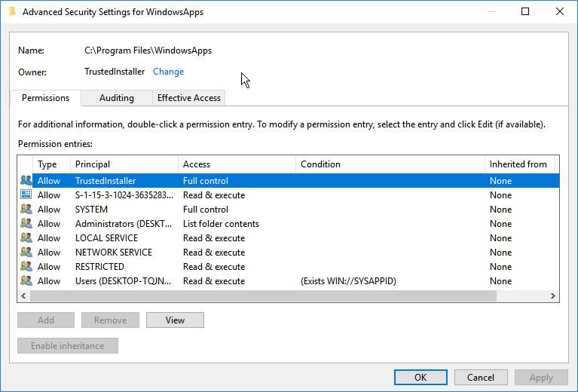Image resolution: width=578 pixels, height=392 pixels.
Task: Select the TrustedInstaller principal entry
Action: (x=106, y=181)
